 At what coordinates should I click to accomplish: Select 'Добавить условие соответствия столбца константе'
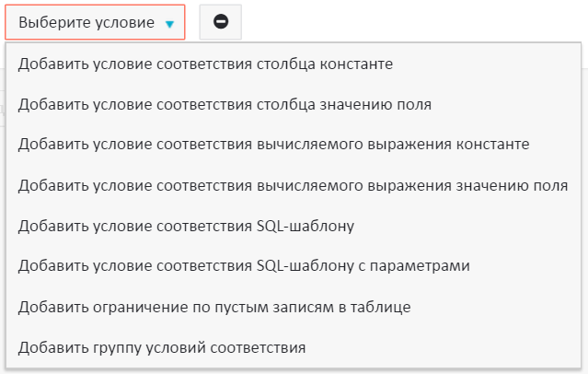206,64
